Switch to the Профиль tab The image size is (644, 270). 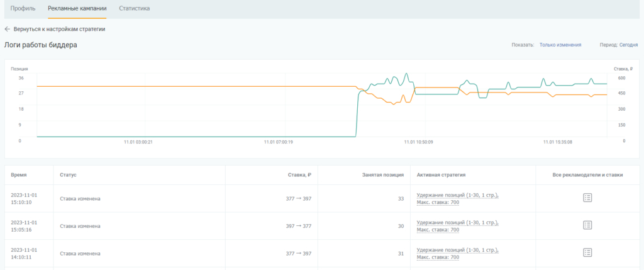(21, 8)
